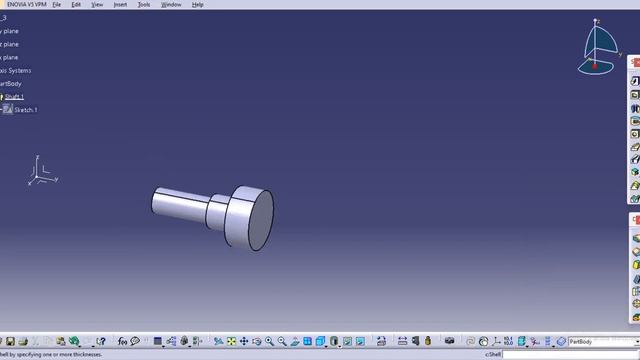Select the yellow Draft Angle tool
640x360 pixels.
coord(635,264)
